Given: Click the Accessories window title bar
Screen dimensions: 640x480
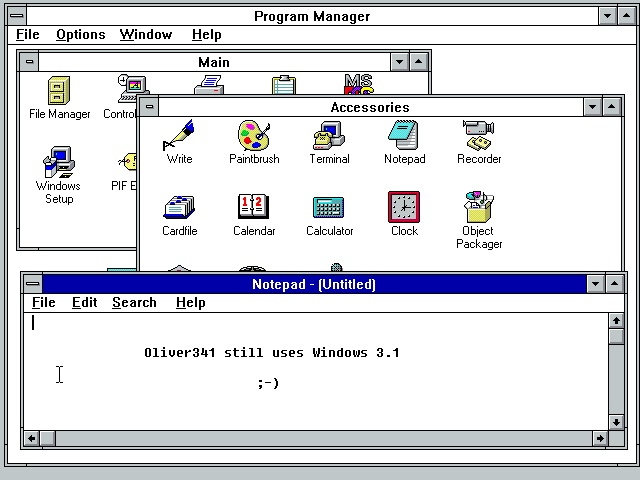Looking at the screenshot, I should pos(371,107).
